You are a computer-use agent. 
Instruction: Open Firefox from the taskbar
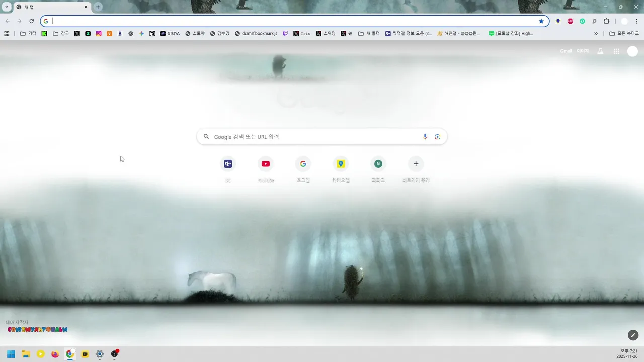click(55, 354)
